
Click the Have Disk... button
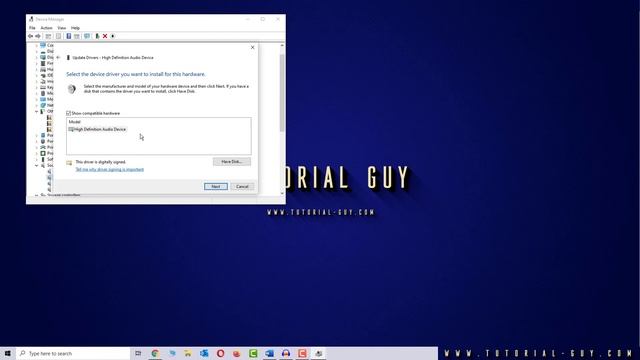(232, 162)
